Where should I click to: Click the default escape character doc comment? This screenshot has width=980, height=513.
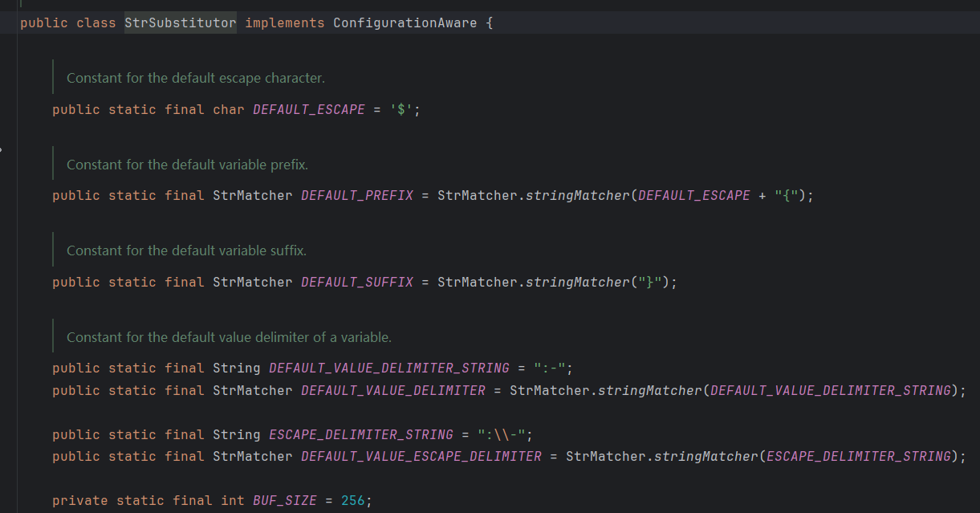tap(195, 79)
